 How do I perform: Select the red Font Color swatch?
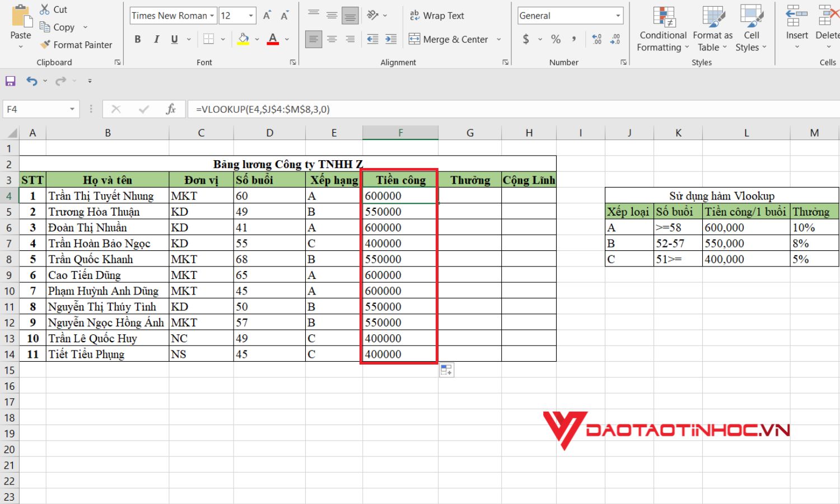tap(273, 39)
